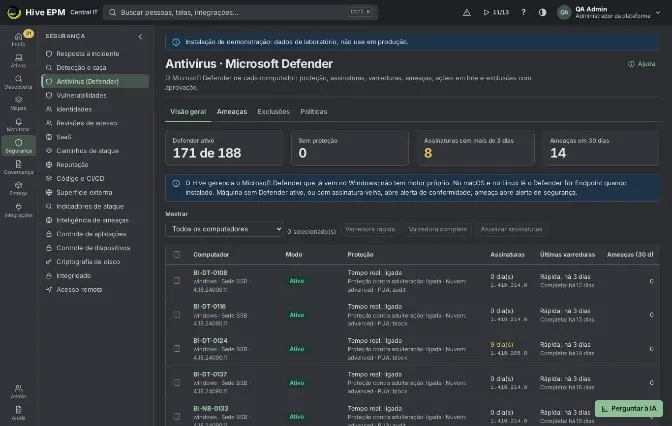Check the BI-NB-0133 row checkbox

tap(177, 416)
